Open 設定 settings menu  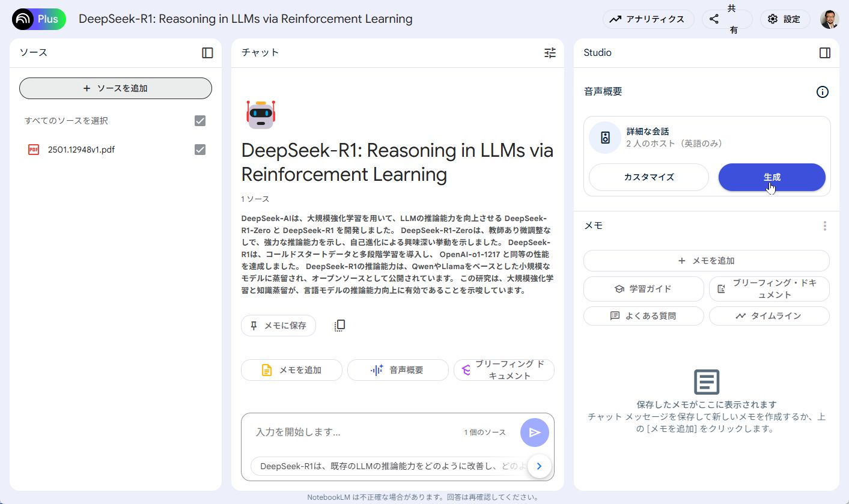click(x=785, y=19)
